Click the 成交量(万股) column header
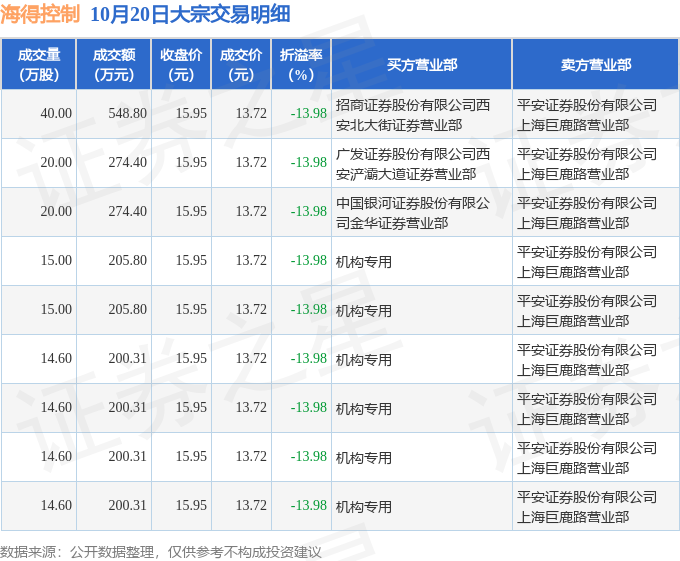The height and width of the screenshot is (561, 680). (x=39, y=65)
